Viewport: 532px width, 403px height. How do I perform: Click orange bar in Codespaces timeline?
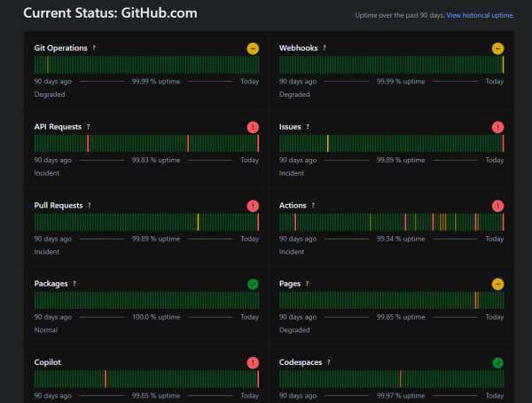point(401,379)
